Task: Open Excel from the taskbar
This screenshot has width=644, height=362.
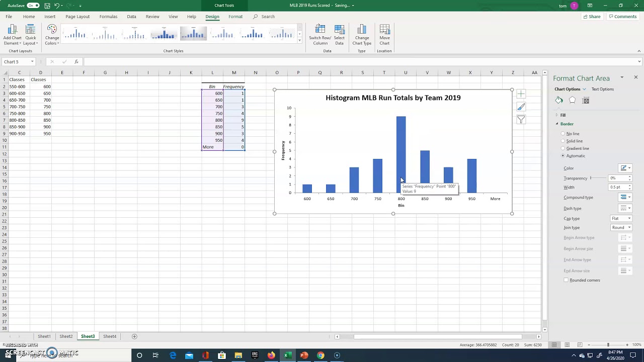Action: [287, 355]
